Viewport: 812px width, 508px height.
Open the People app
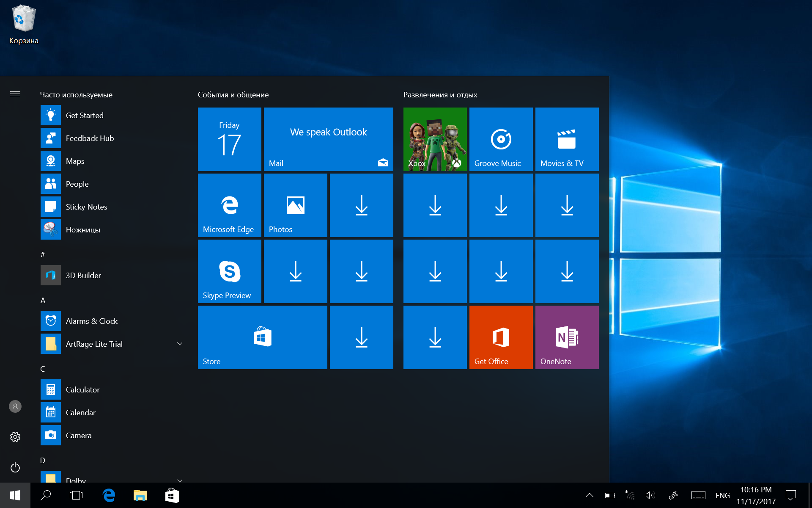(112, 184)
